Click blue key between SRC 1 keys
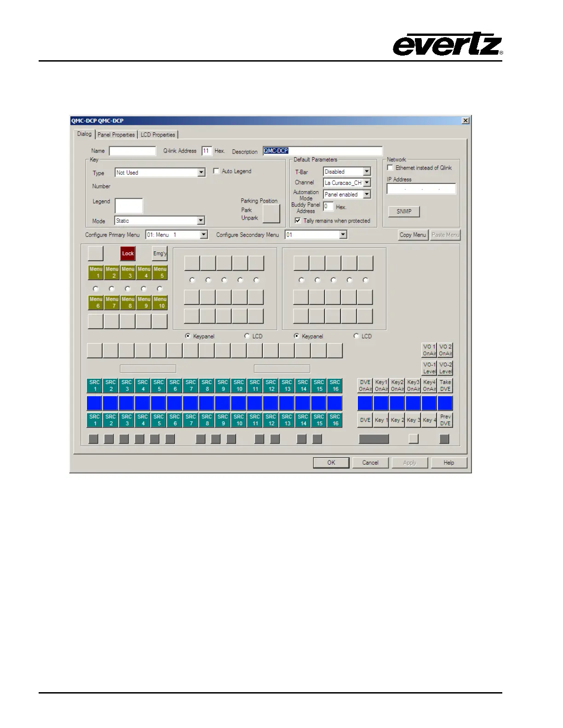Viewport: 563px width, 728px height. point(94,403)
